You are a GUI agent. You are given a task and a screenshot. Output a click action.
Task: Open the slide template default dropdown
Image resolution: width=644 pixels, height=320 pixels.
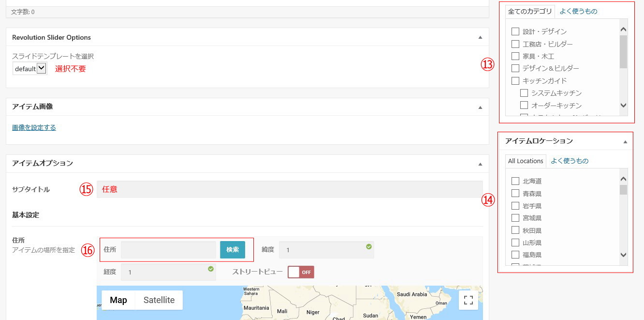coord(30,69)
